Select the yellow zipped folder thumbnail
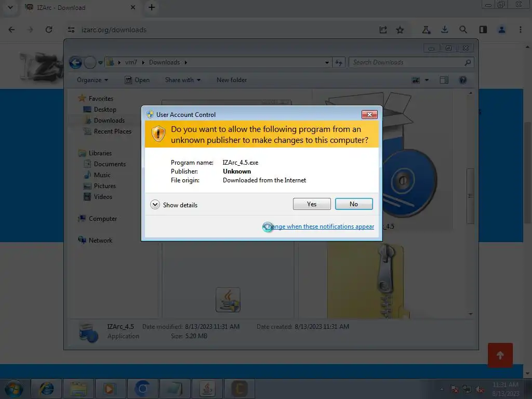Screen dimensions: 532x399 click(368, 282)
